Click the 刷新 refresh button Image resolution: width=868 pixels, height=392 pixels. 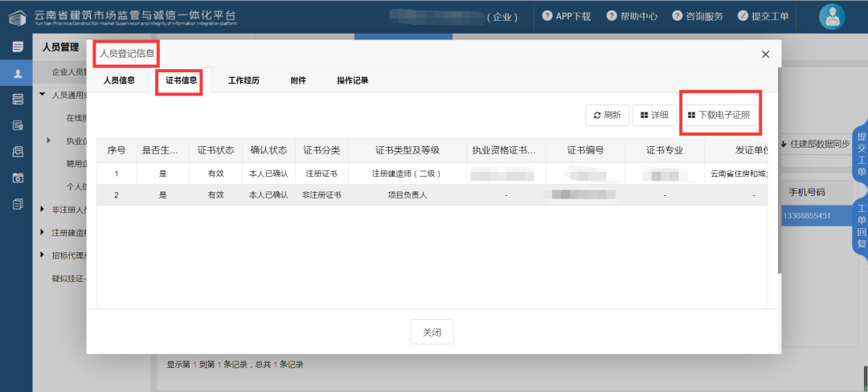[x=607, y=116]
